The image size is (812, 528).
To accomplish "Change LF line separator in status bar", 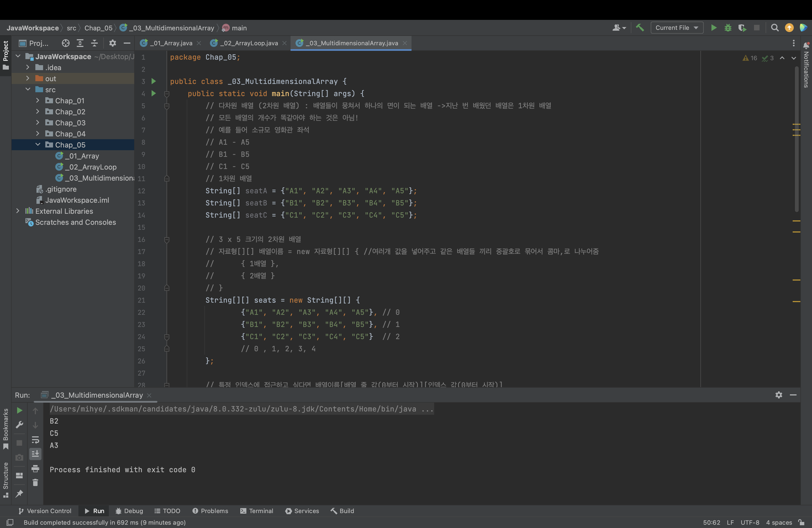I will tap(730, 522).
